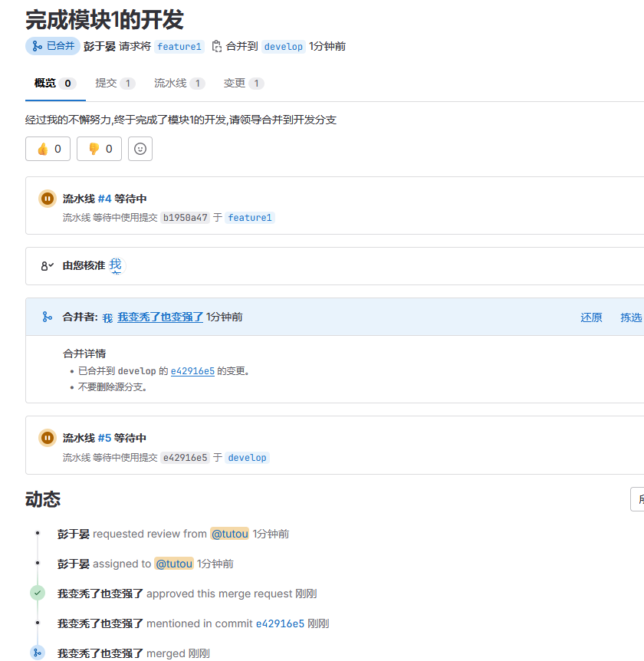Click pipeline #4 pending status icon

tap(47, 199)
